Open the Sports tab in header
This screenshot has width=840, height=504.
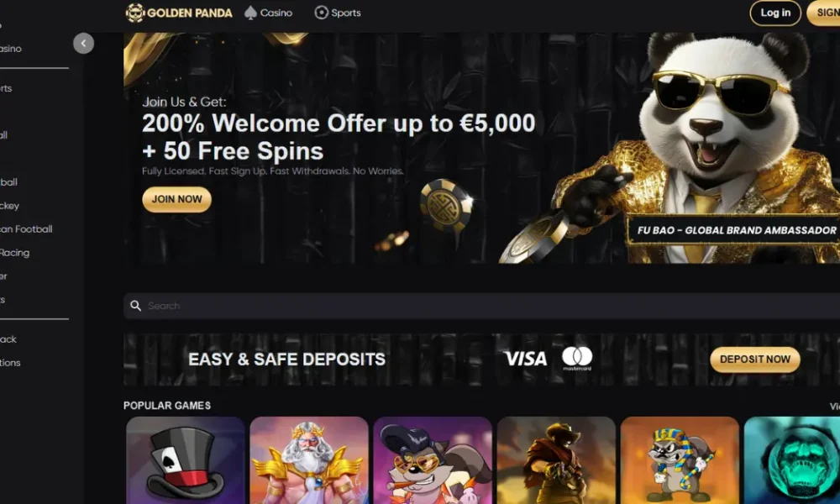click(x=338, y=13)
